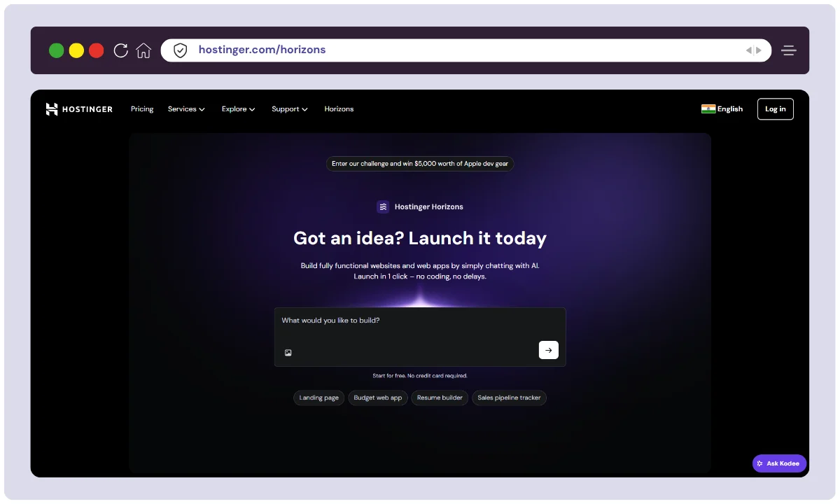This screenshot has width=840, height=504.
Task: Open the Pricing menu item
Action: tap(142, 109)
